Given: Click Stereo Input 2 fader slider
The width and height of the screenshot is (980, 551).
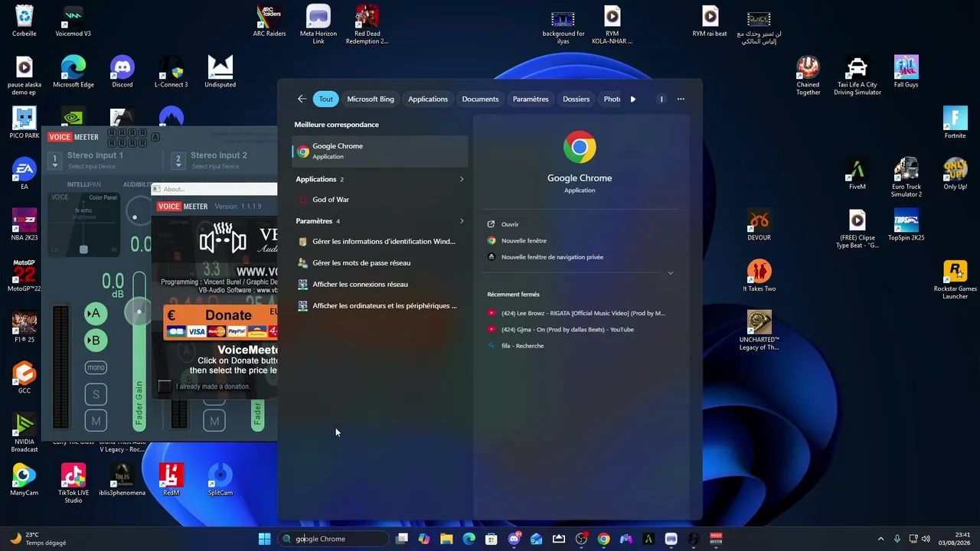Looking at the screenshot, I should click(x=257, y=417).
